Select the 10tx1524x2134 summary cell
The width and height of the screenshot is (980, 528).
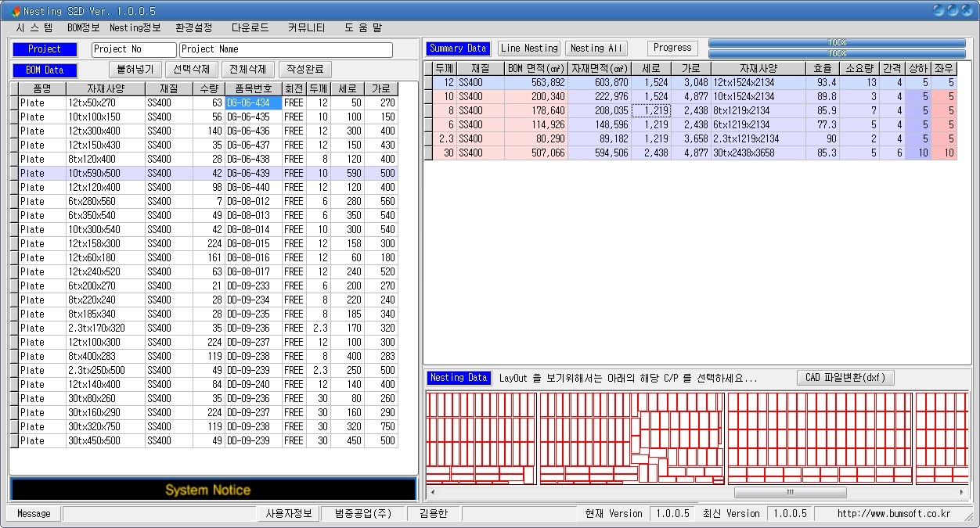coord(758,96)
